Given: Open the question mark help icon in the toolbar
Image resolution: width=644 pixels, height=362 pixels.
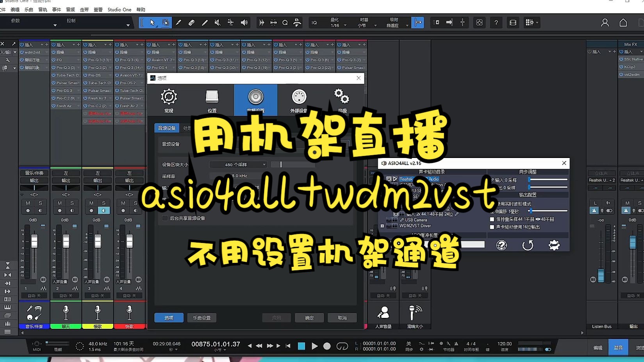Looking at the screenshot, I should (496, 23).
